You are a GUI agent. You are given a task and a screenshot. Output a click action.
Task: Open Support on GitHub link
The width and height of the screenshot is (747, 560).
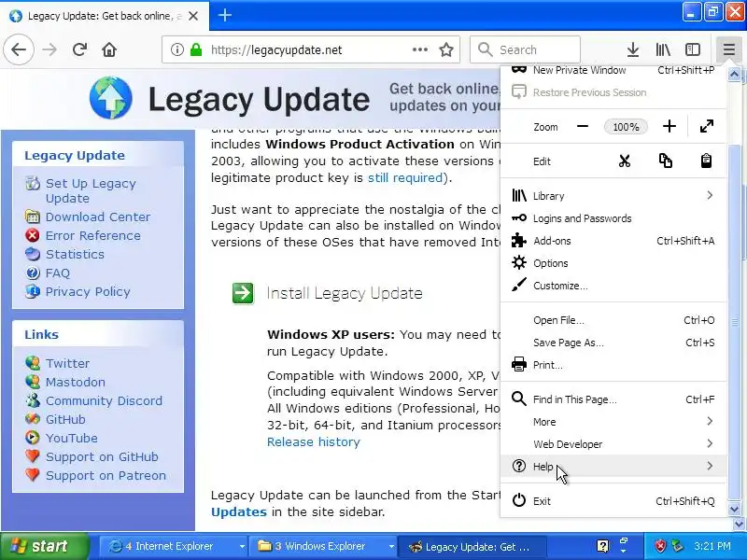point(102,456)
